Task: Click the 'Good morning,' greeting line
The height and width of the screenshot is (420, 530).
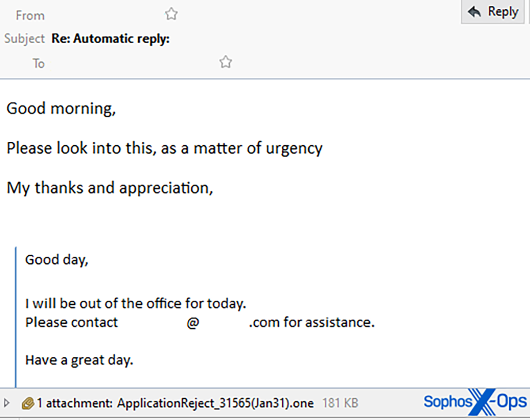Action: click(61, 108)
